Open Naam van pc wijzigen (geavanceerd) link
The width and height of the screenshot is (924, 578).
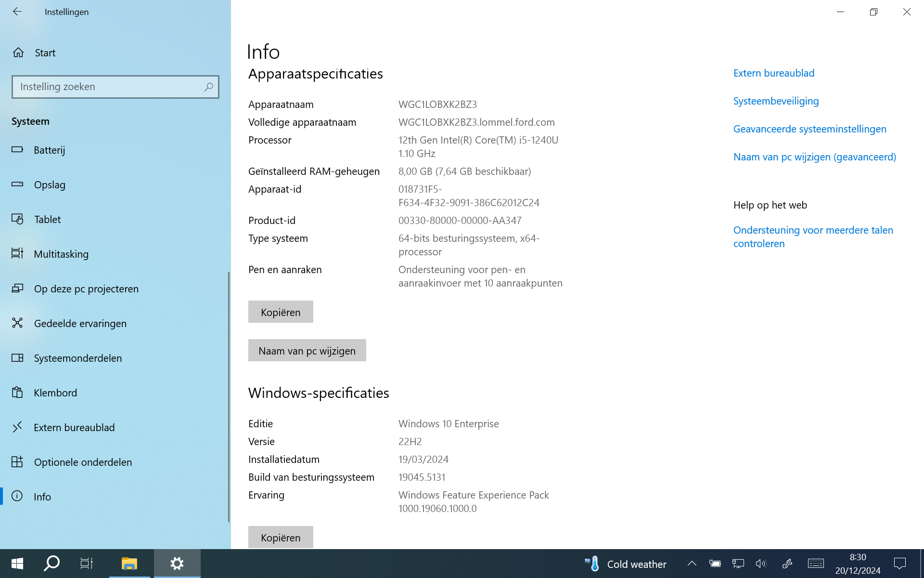pos(814,157)
